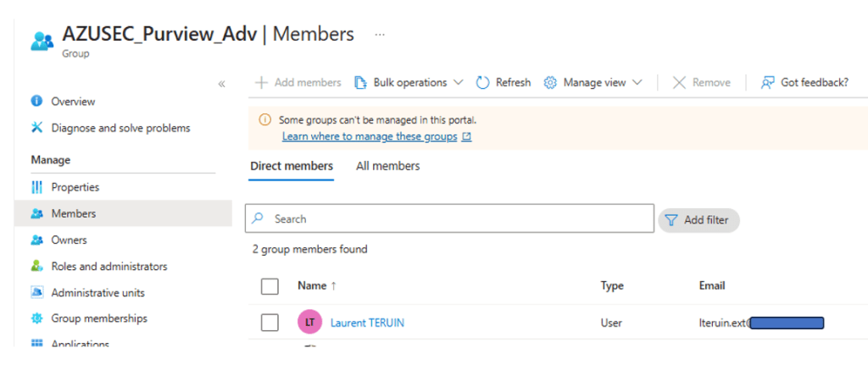The height and width of the screenshot is (370, 868).
Task: Click the Overview info icon
Action: [36, 102]
